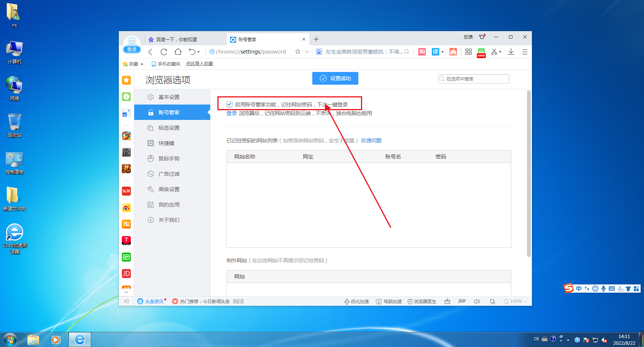Image resolution: width=644 pixels, height=347 pixels.
Task: Open the 100% zoom level dropdown
Action: tap(515, 301)
